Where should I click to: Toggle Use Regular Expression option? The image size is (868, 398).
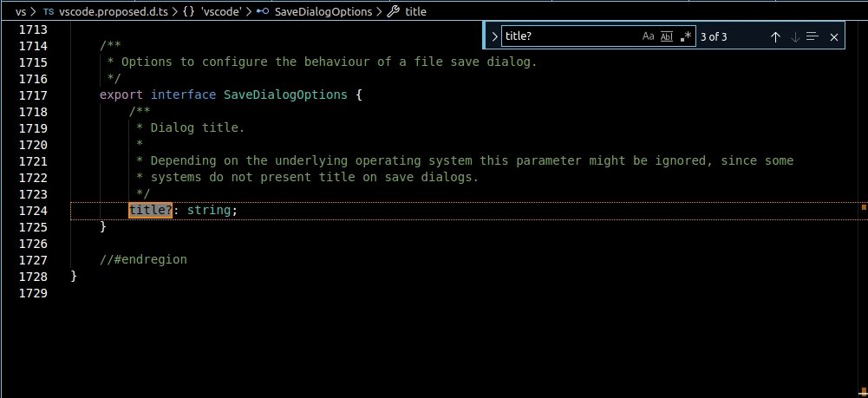point(686,36)
